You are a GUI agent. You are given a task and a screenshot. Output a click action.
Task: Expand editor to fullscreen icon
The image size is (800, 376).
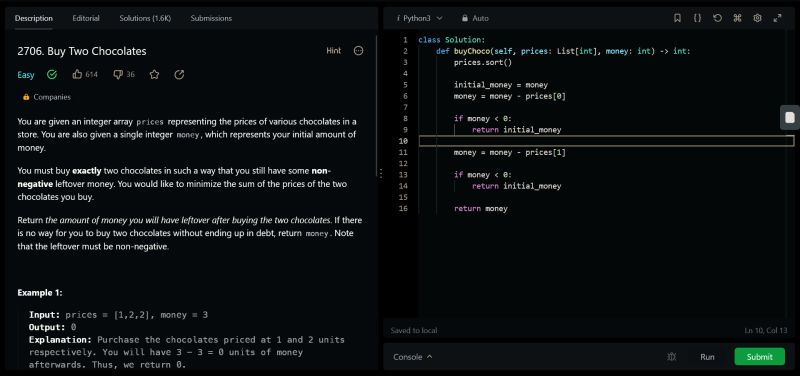(777, 18)
